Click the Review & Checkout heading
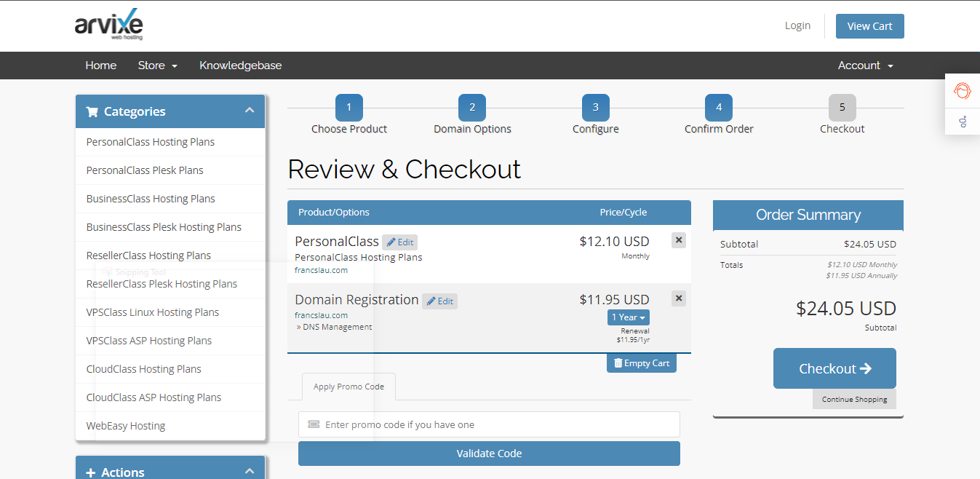 [x=405, y=169]
